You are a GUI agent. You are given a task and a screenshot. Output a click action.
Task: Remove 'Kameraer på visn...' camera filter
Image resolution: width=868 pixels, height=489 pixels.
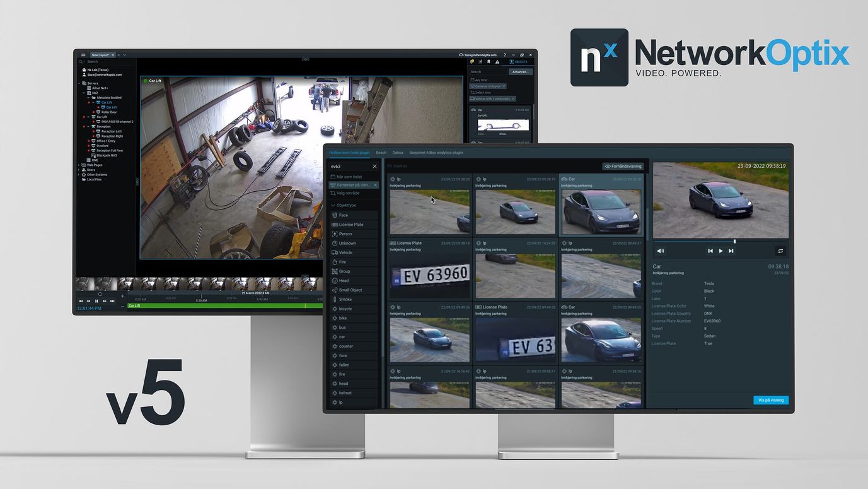pos(375,185)
